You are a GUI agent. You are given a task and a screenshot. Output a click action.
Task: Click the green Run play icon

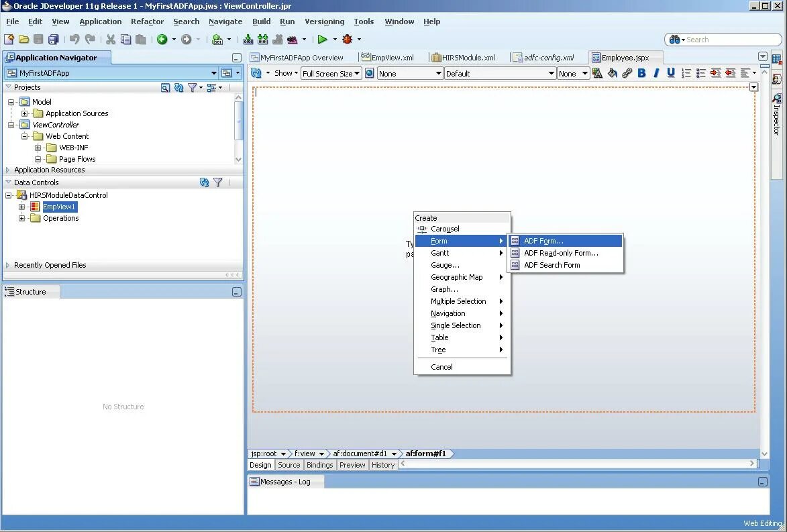click(322, 39)
